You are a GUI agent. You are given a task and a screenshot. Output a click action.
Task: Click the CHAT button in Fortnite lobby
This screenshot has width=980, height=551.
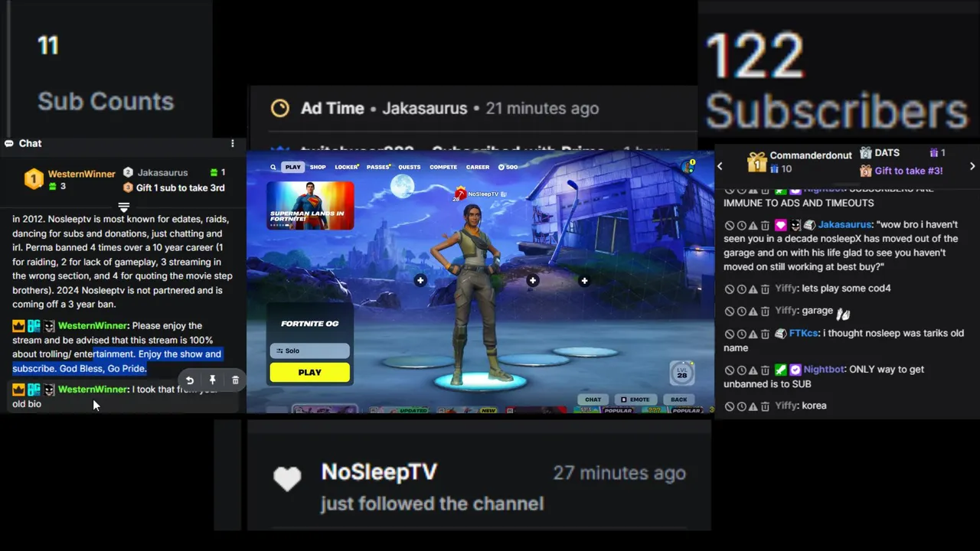[593, 399]
